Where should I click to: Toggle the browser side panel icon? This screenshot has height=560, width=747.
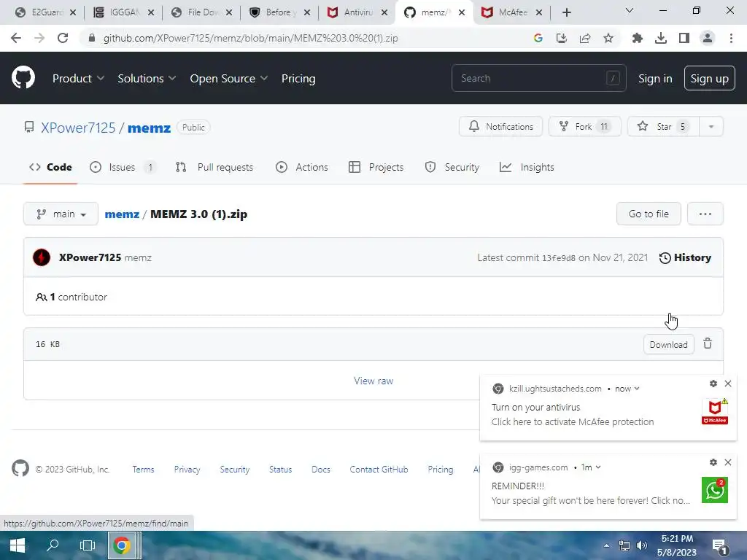point(684,38)
